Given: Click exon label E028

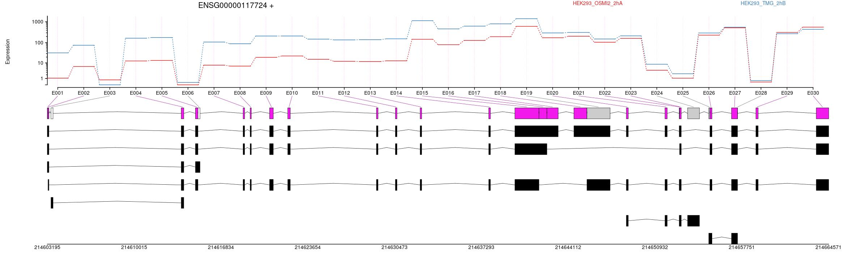Looking at the screenshot, I should 761,93.
